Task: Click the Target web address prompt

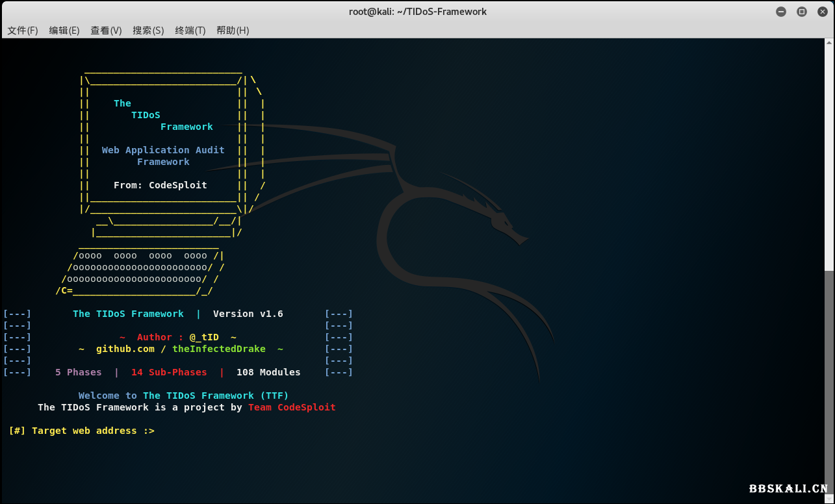Action: point(81,430)
